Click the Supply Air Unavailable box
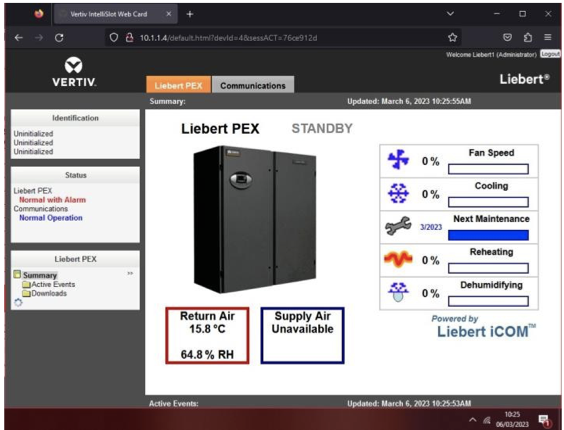This screenshot has height=430, width=564. coord(303,335)
